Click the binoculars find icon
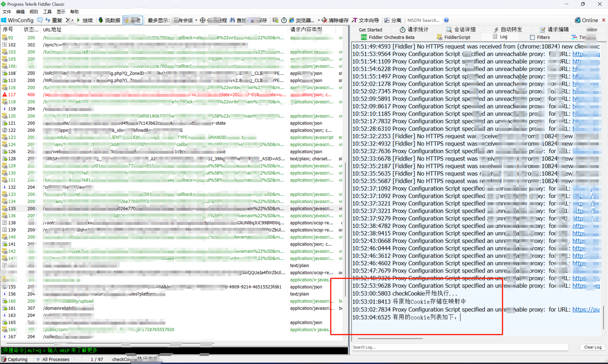Screen dimensions: 608x364 (x=232, y=20)
